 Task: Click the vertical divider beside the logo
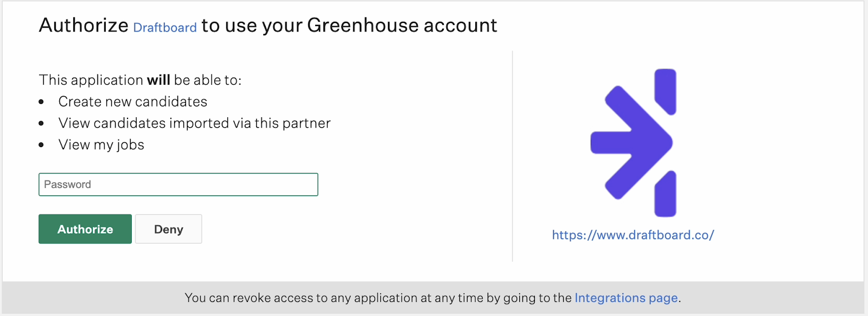point(513,156)
